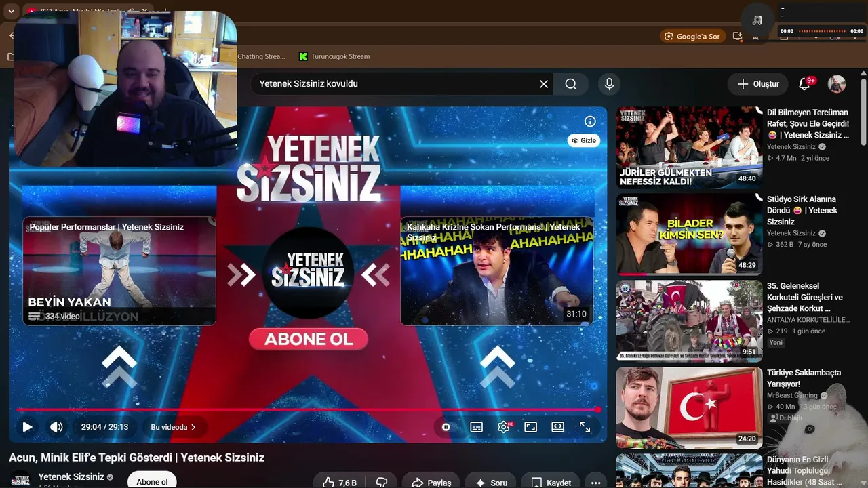Open 'Türkiye Saklambaçta Yarışıyor!' title
868x488 pixels.
[x=804, y=378]
